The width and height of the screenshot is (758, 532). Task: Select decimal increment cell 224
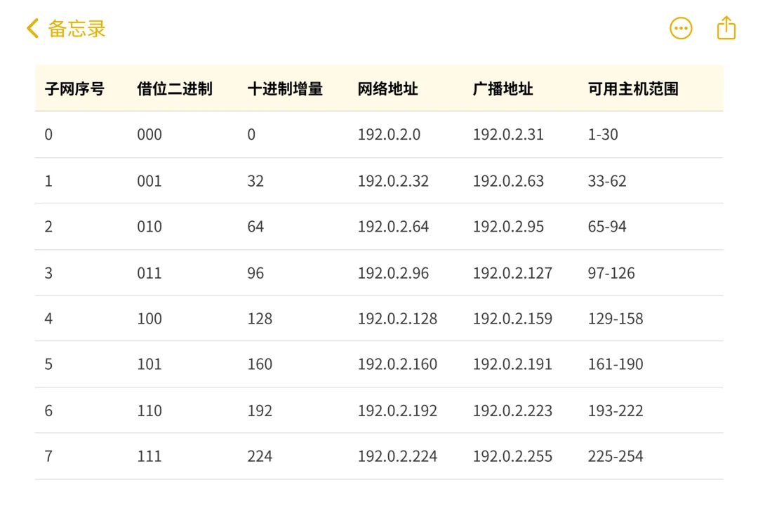coord(260,456)
